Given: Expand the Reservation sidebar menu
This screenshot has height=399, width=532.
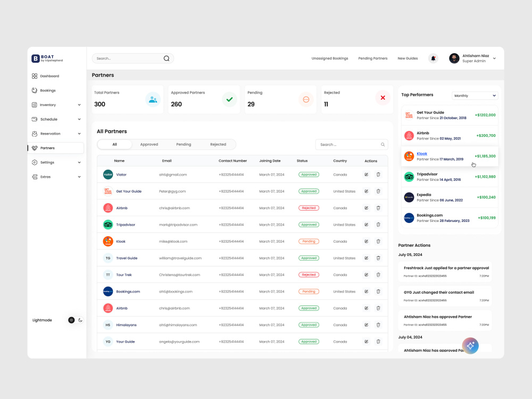Looking at the screenshot, I should 79,134.
